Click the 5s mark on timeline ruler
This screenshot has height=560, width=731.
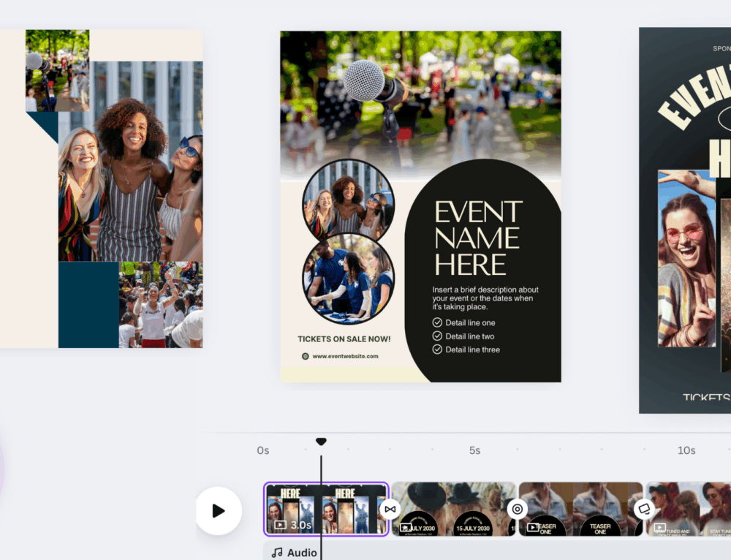click(x=474, y=450)
